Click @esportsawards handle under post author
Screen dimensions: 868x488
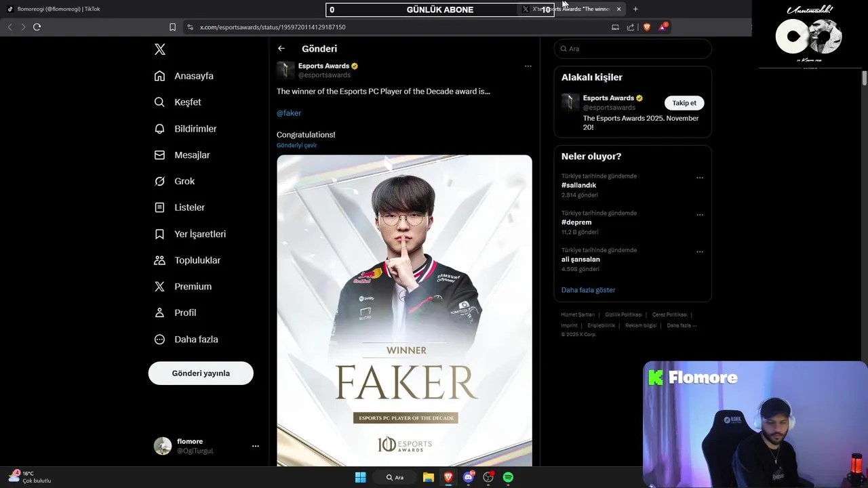(x=324, y=75)
